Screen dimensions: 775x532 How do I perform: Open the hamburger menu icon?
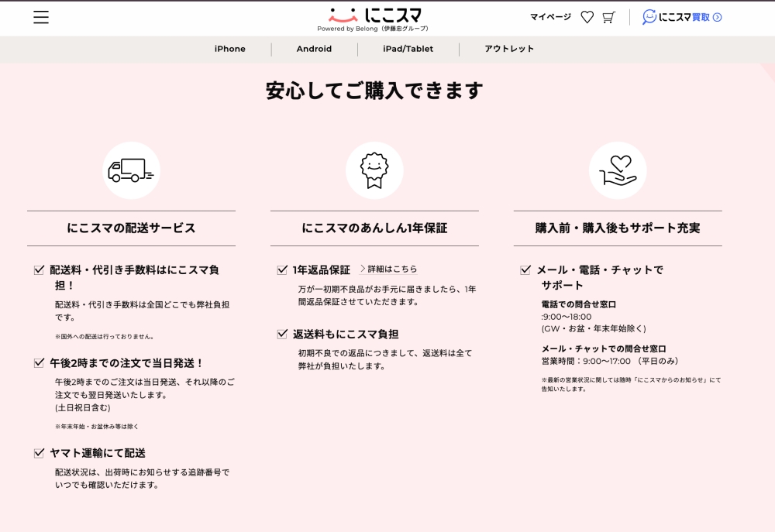41,17
